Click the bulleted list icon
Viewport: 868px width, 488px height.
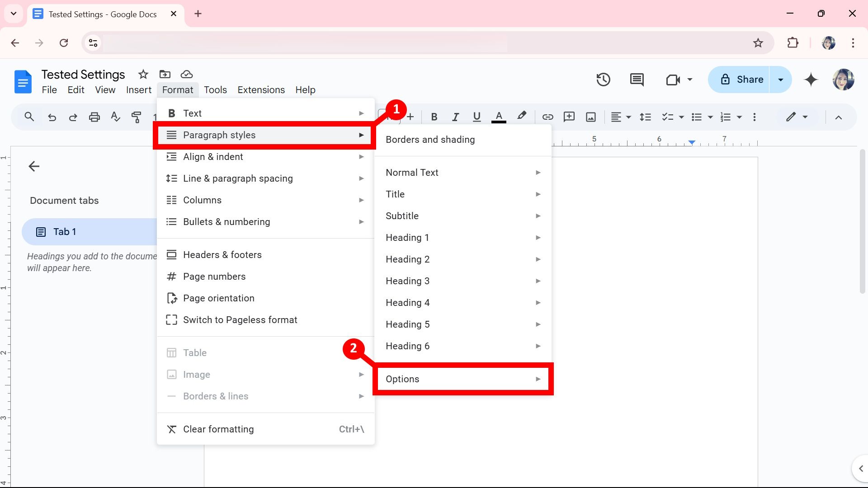(x=697, y=117)
